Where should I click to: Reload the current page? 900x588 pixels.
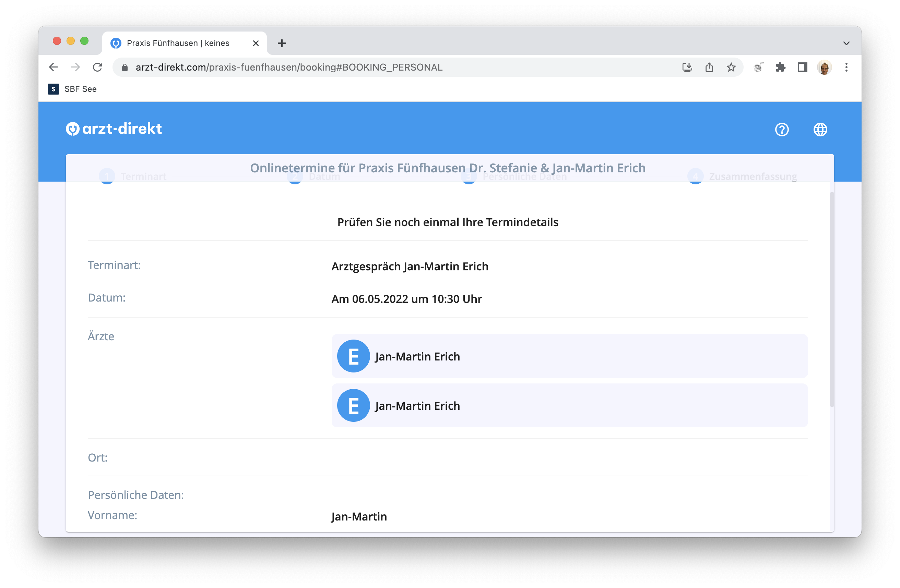pos(97,67)
